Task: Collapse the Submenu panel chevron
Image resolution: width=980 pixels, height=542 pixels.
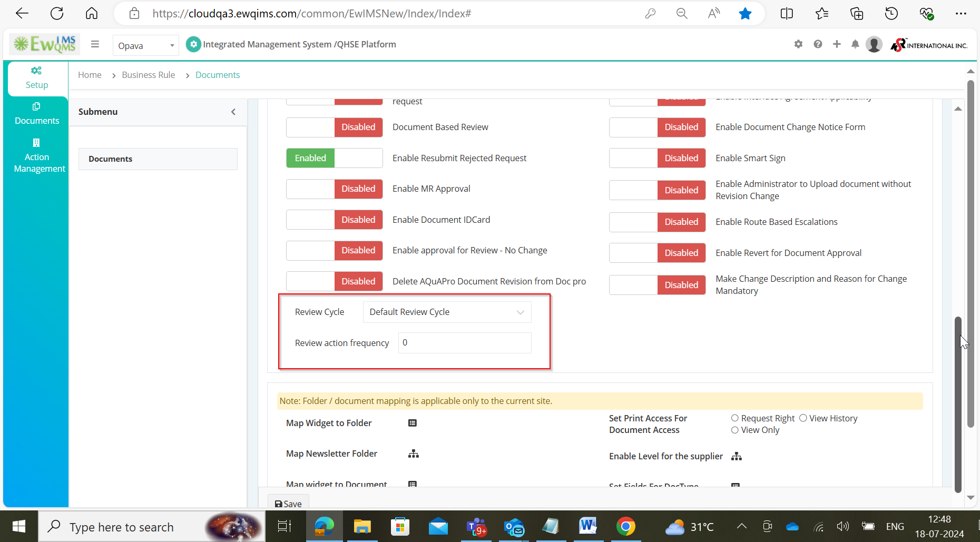Action: click(233, 112)
